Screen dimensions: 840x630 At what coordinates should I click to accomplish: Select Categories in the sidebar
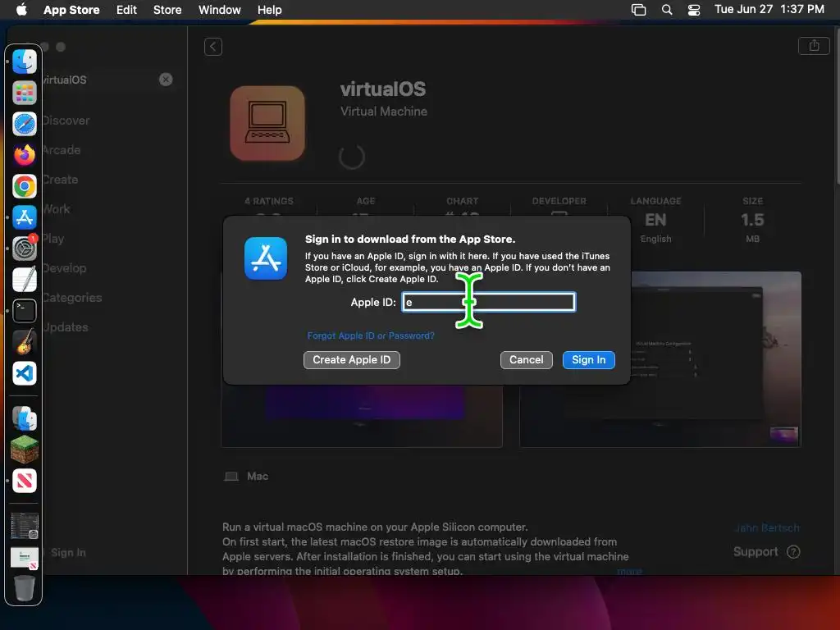(x=72, y=297)
